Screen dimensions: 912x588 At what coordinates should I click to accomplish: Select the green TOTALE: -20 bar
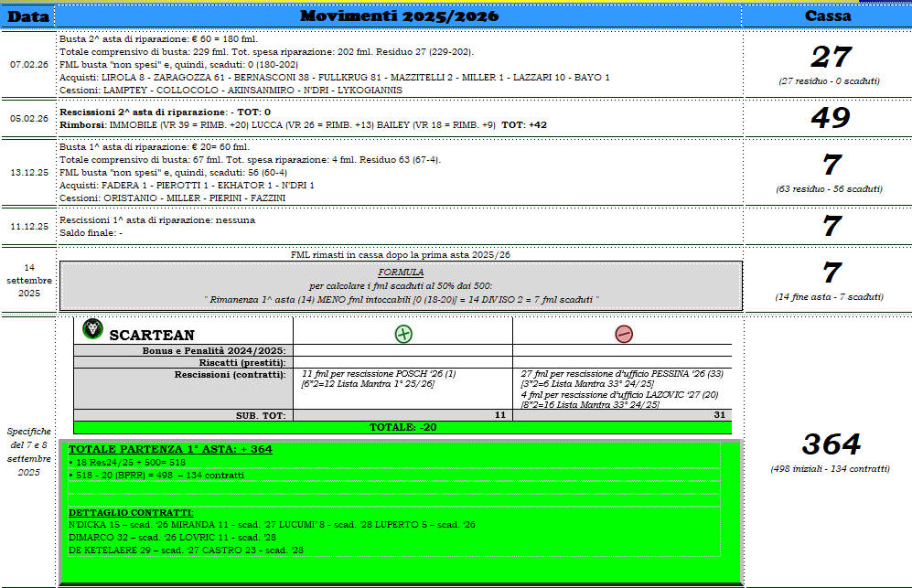tap(402, 427)
